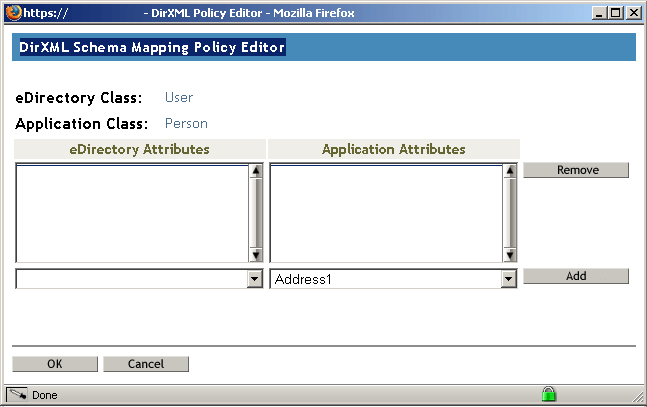Screen dimensions: 647x407
Task: Click the Add button
Action: coord(576,276)
